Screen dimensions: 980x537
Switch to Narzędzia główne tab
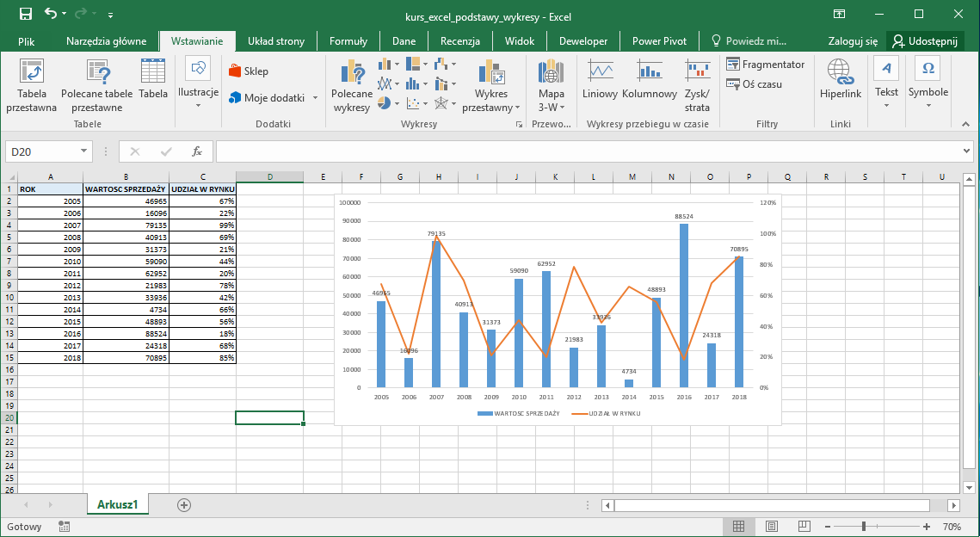coord(106,41)
